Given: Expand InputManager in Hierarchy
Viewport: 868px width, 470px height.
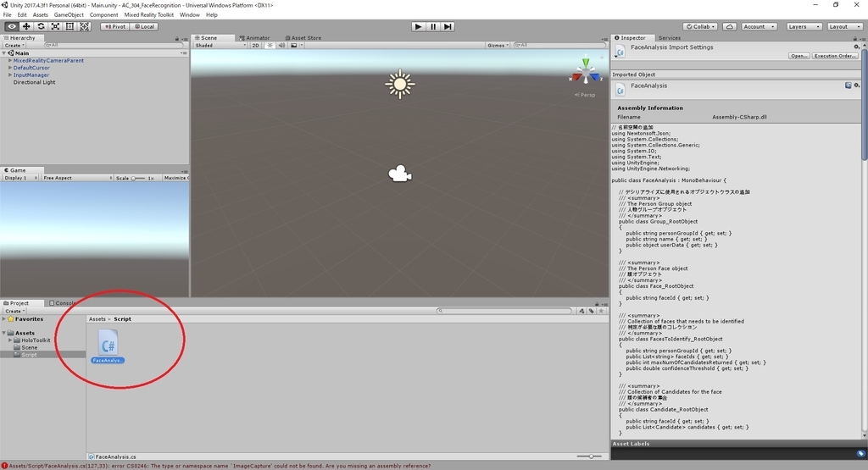Looking at the screenshot, I should (10, 75).
